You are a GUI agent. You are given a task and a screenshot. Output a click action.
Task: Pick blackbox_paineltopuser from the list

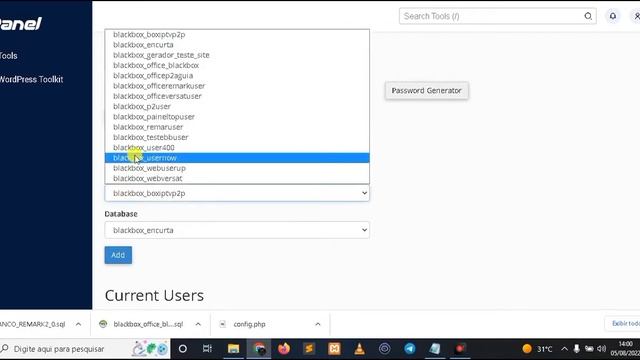coord(237,116)
